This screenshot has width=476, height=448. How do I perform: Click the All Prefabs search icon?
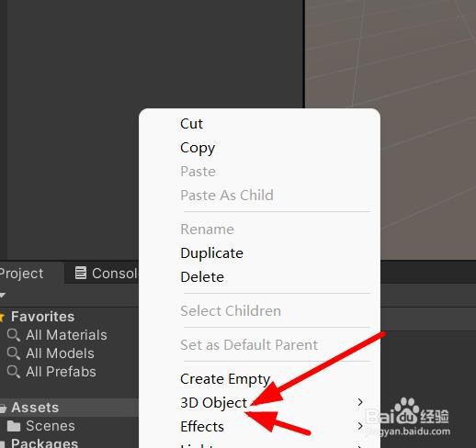click(14, 372)
